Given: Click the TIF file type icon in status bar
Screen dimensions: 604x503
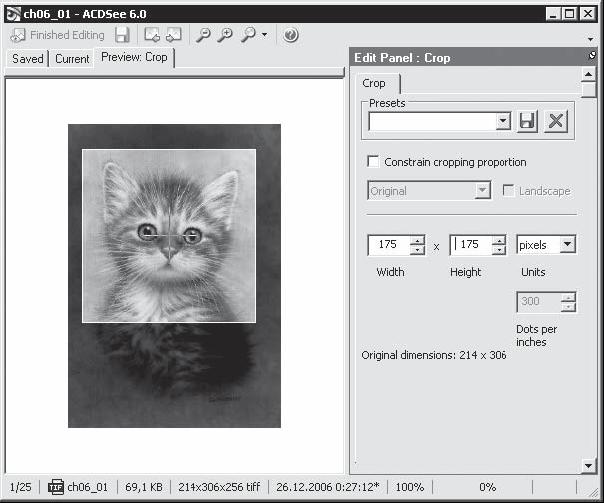Looking at the screenshot, I should tap(55, 487).
